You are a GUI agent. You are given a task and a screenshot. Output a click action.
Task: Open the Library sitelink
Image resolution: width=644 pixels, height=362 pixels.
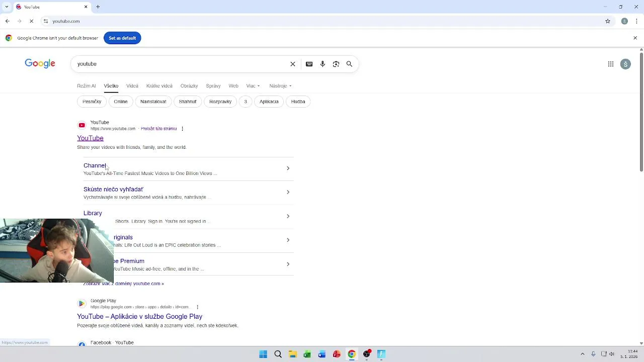point(93,213)
